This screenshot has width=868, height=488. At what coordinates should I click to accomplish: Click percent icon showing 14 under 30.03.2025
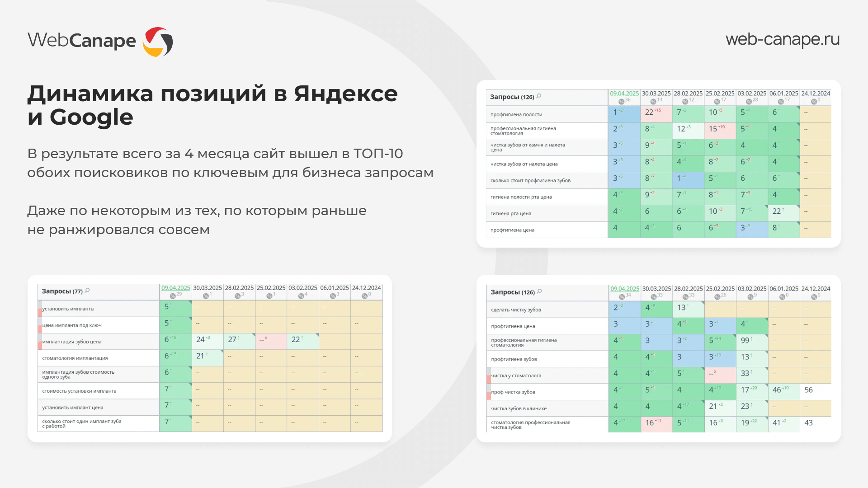coord(653,101)
